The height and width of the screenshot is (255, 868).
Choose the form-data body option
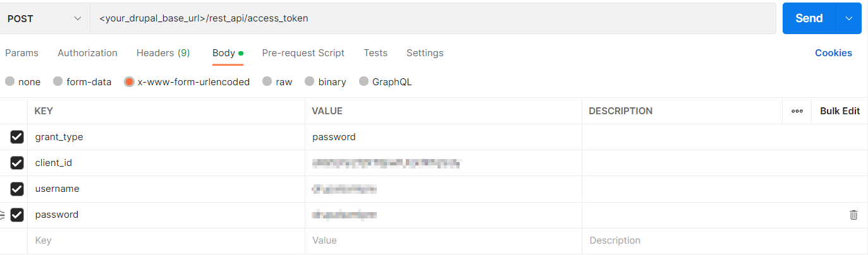(x=58, y=82)
